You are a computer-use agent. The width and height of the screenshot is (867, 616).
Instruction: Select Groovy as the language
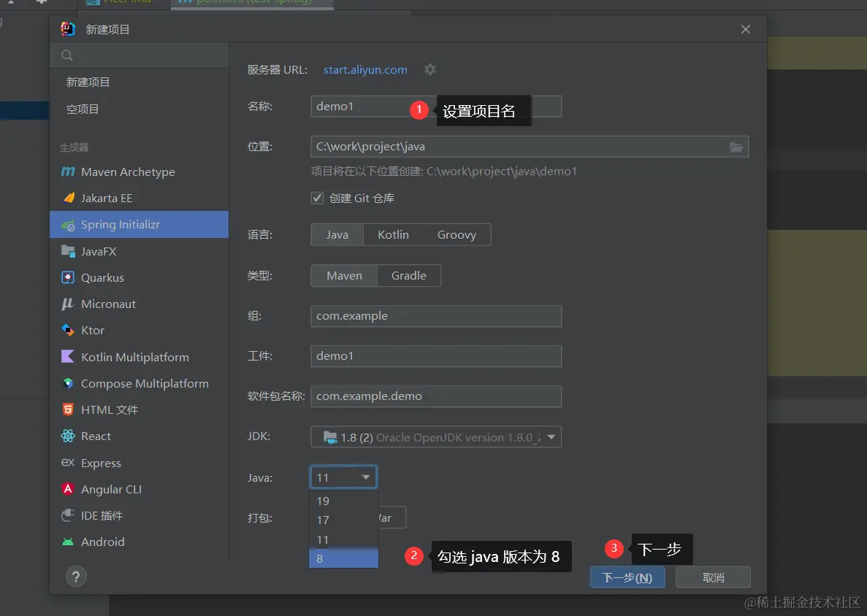(x=457, y=235)
